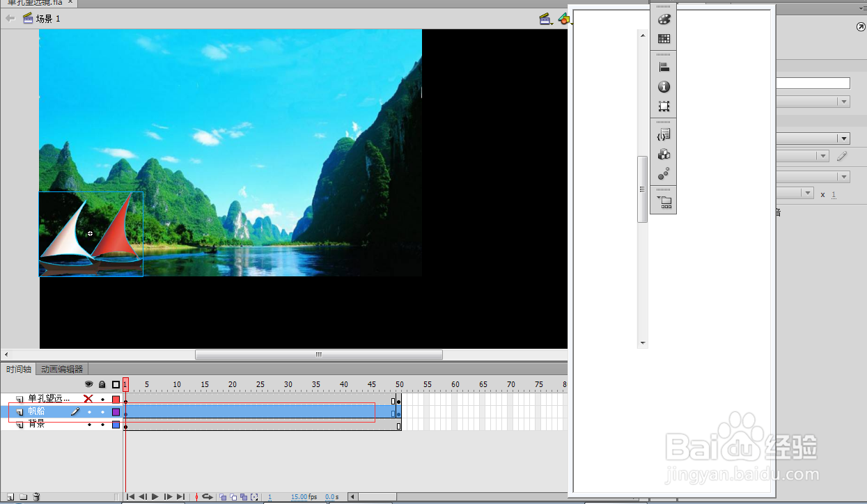
Task: Click the back arrow beside 场景 1
Action: click(10, 19)
